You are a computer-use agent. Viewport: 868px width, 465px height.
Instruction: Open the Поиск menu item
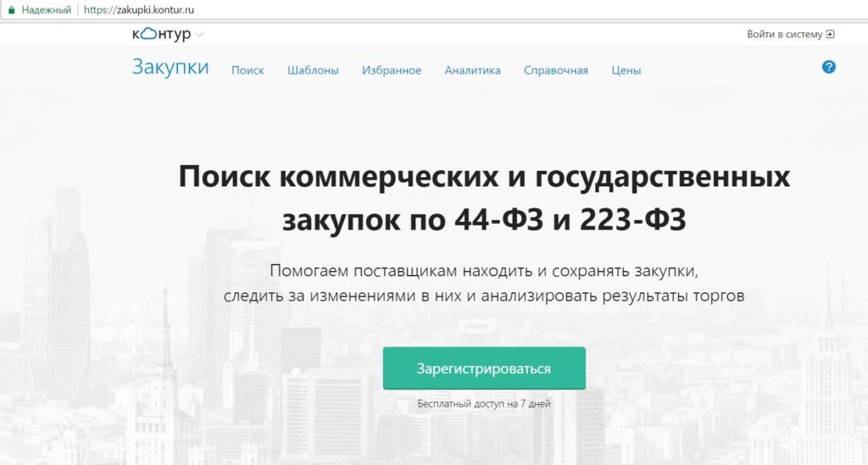[x=248, y=70]
